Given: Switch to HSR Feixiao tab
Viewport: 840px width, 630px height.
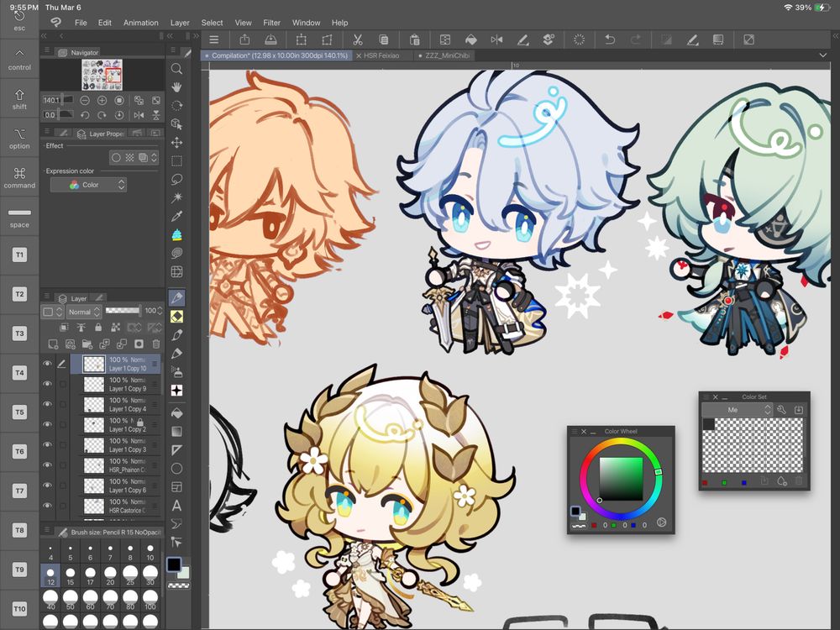Looking at the screenshot, I should pyautogui.click(x=381, y=55).
